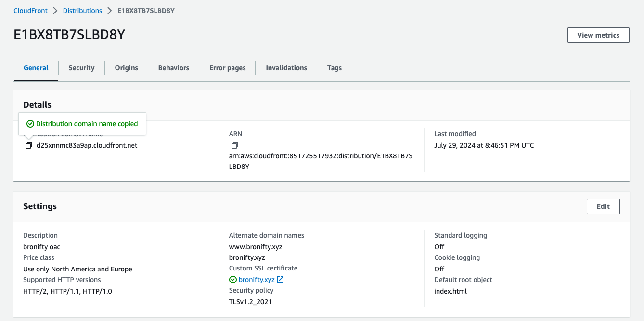Viewport: 644px width, 321px height.
Task: Click the success checkmark in copied notification
Action: point(30,124)
